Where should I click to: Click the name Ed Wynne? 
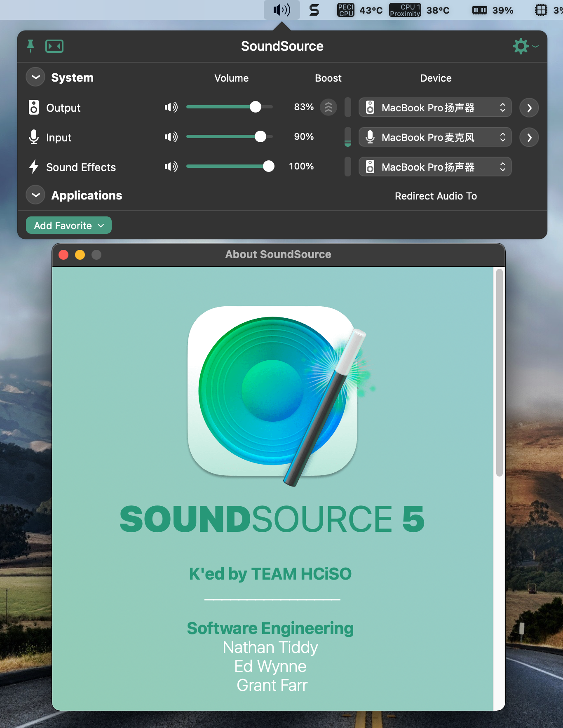[270, 667]
